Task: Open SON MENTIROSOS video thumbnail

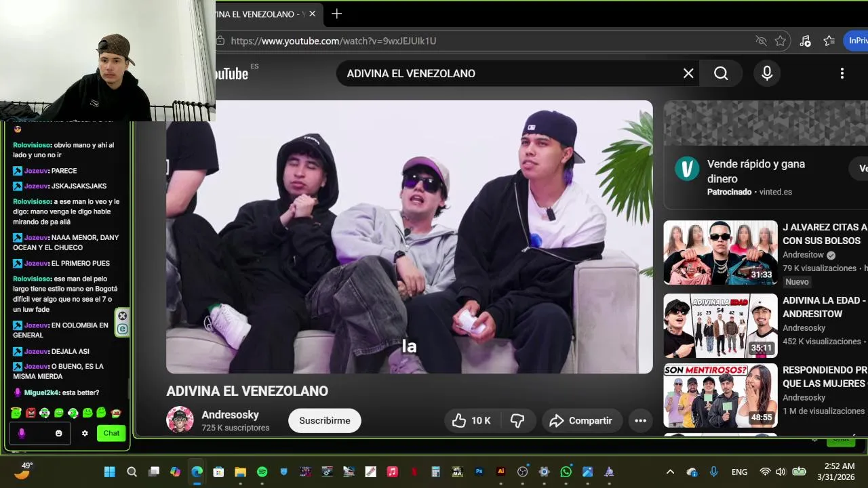Action: 720,396
